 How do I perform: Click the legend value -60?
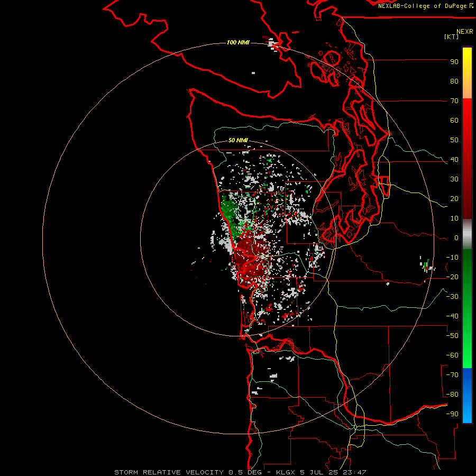tap(452, 355)
